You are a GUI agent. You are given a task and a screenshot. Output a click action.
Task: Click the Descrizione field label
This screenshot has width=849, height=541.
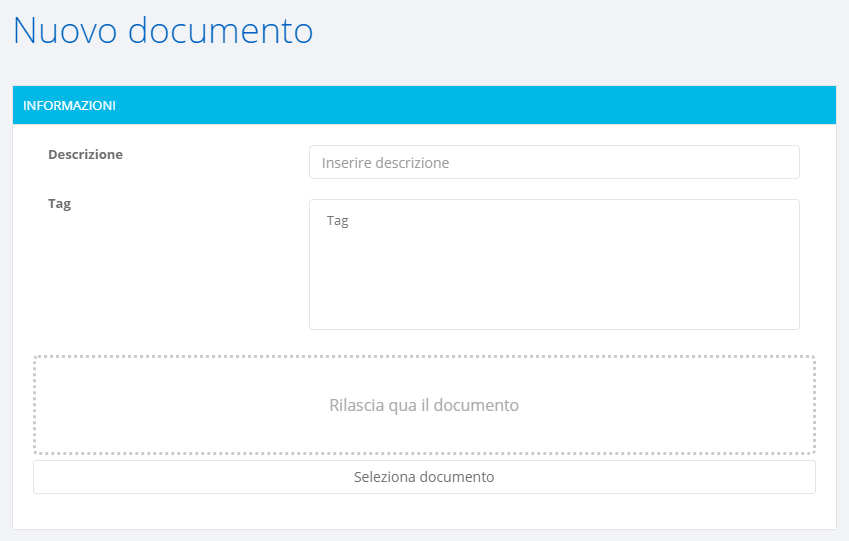86,154
